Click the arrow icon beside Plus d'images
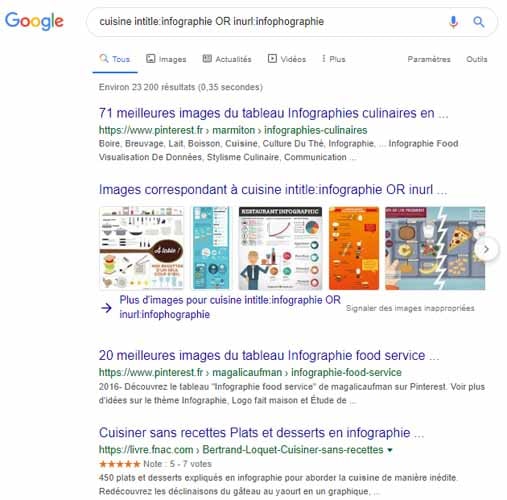The width and height of the screenshot is (507, 500). [x=106, y=308]
